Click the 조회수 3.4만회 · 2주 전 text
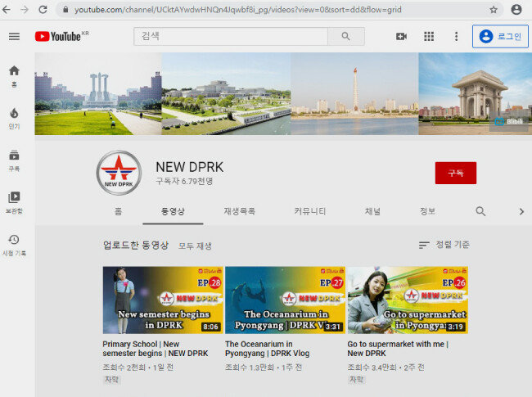532x397 pixels. [385, 368]
